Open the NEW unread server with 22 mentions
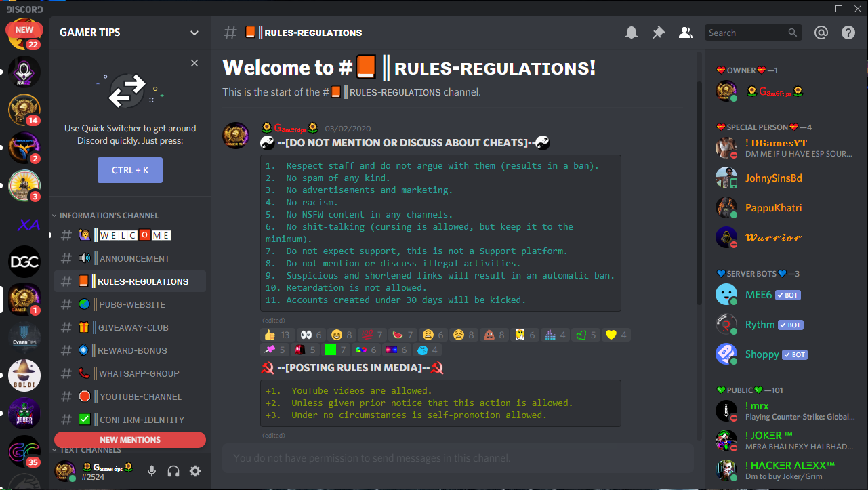 (24, 34)
